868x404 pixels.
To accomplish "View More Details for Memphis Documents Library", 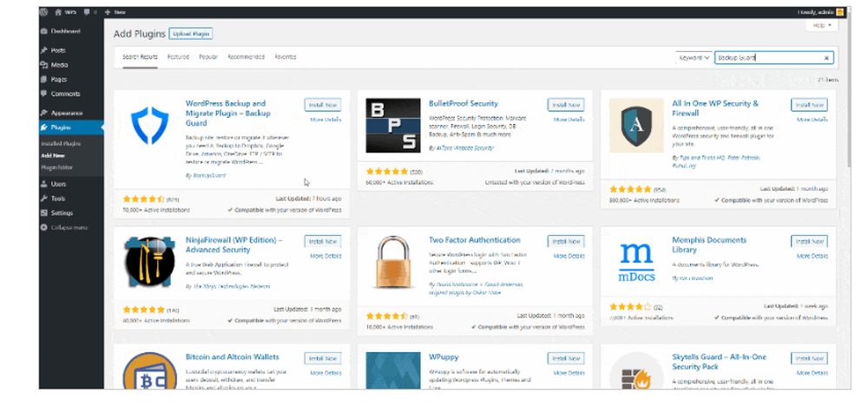I will coord(812,256).
